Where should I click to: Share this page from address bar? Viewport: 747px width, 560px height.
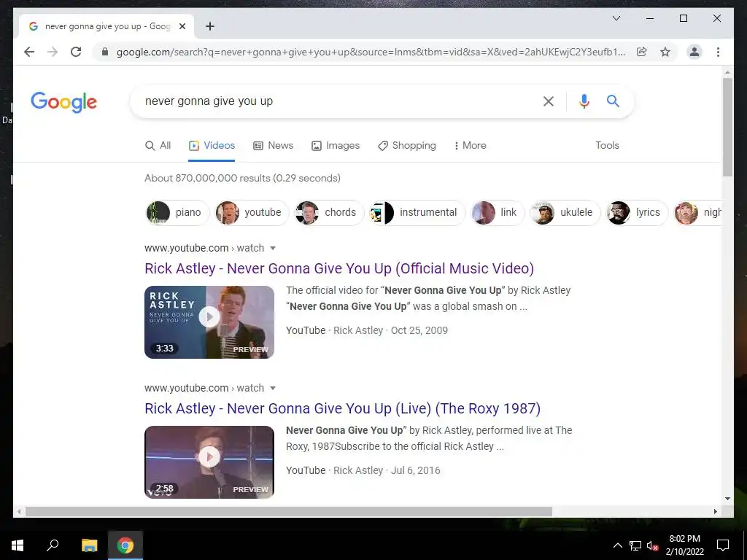(642, 52)
